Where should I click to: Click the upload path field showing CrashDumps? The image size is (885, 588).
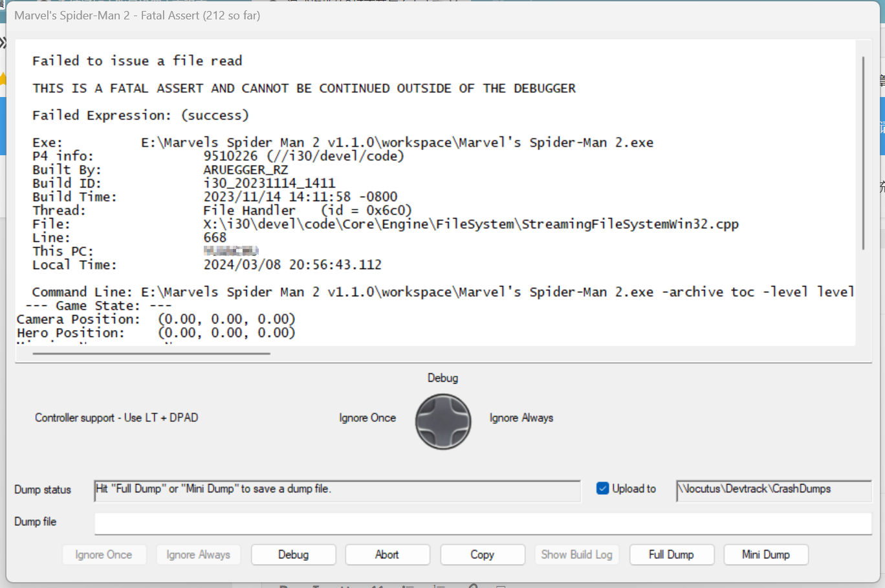pyautogui.click(x=774, y=490)
